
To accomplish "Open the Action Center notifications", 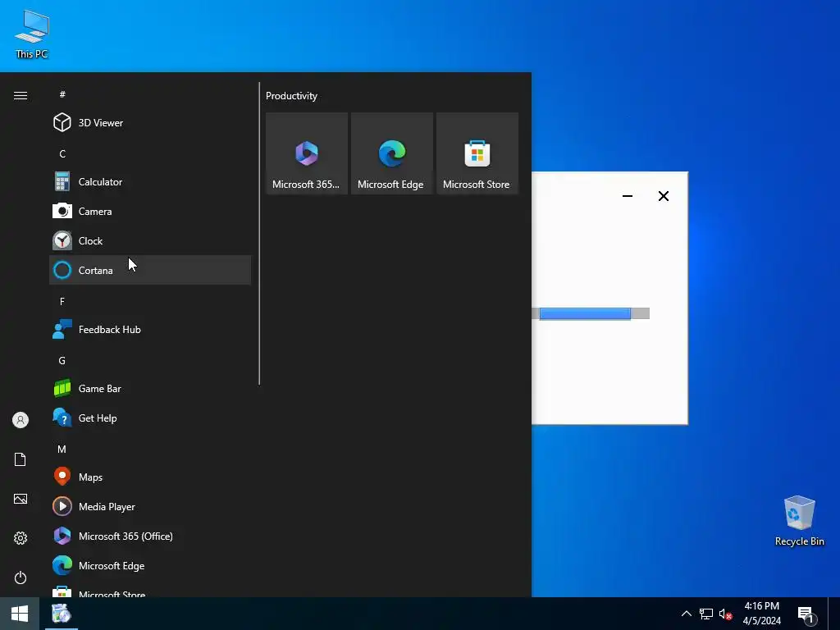I will click(x=807, y=614).
